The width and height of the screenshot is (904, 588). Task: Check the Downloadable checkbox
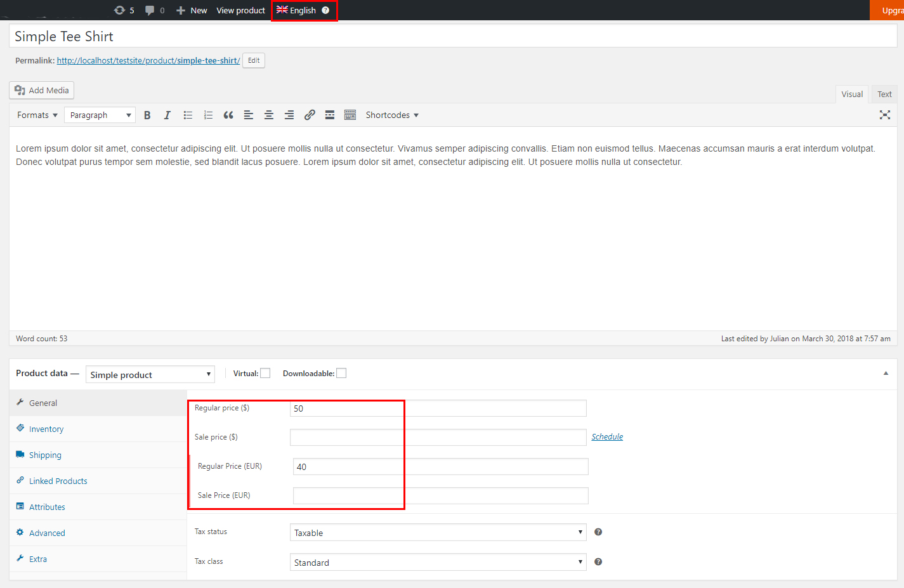[341, 374]
